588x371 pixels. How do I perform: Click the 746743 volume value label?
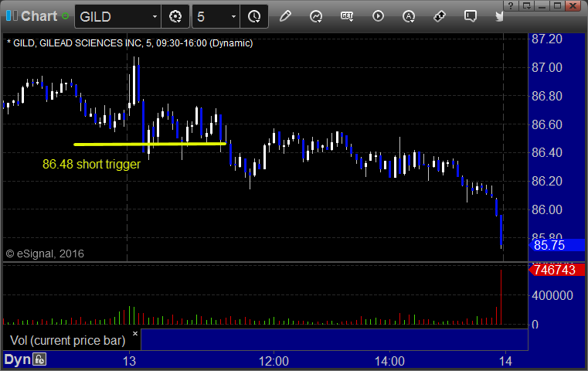click(556, 270)
